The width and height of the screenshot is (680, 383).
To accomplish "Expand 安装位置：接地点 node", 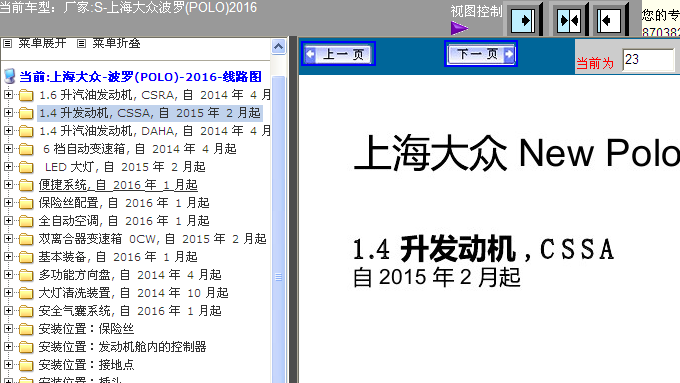I will click(x=8, y=364).
